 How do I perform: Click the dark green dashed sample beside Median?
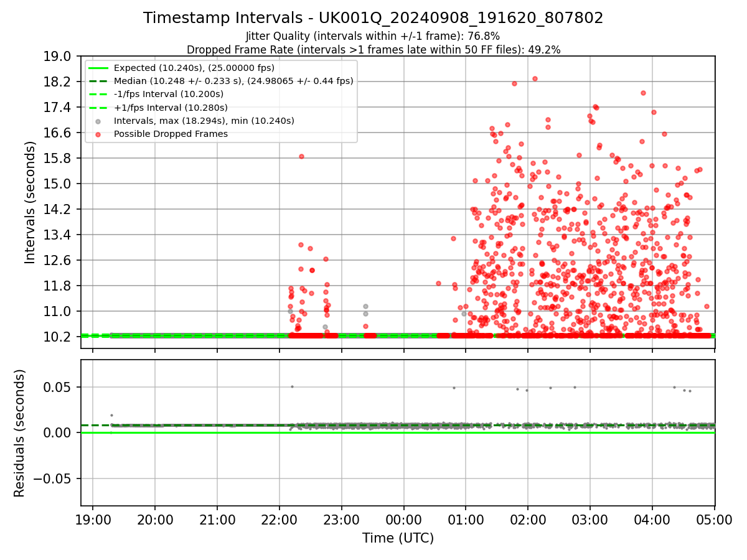pos(98,81)
